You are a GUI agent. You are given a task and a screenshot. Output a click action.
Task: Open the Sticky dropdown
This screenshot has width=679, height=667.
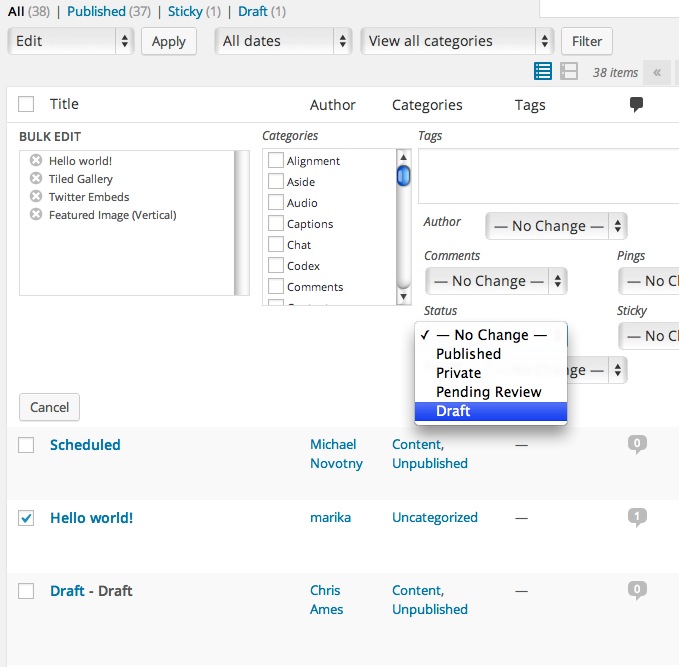(x=649, y=336)
